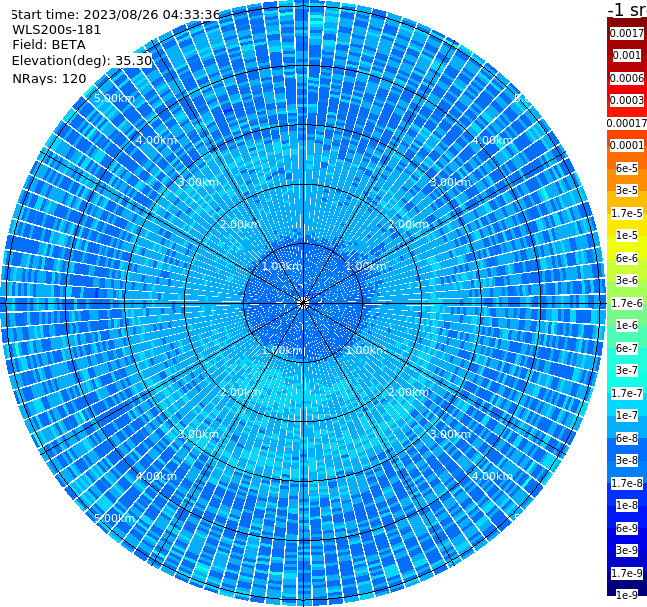
Task: Click the center origin of the polar plot
Action: (x=303, y=304)
